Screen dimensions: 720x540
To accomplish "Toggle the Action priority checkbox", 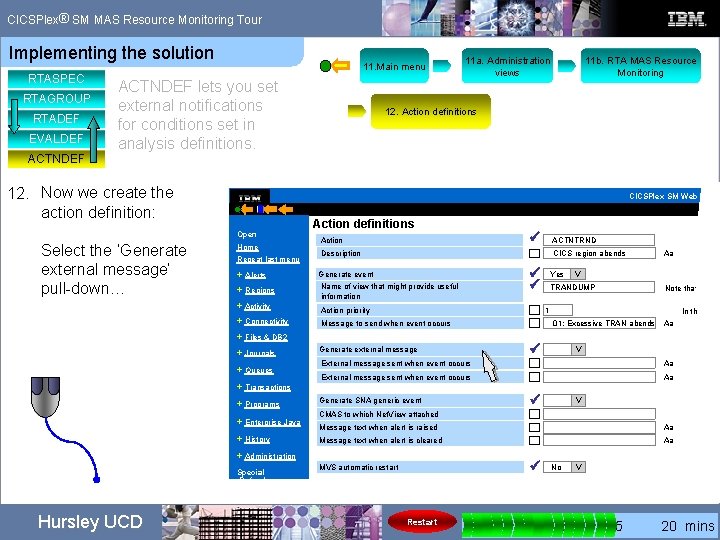I will pyautogui.click(x=534, y=310).
